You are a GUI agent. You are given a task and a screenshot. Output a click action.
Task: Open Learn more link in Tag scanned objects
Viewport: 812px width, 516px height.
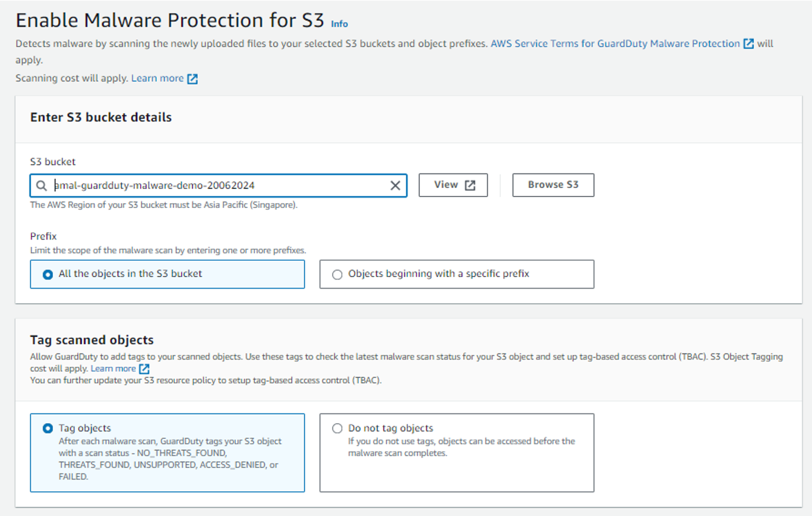[113, 369]
